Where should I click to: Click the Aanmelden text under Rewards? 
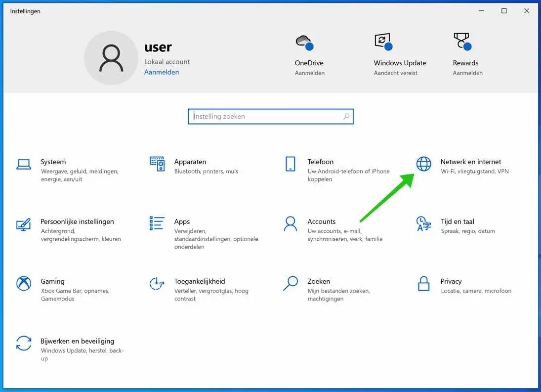point(467,73)
